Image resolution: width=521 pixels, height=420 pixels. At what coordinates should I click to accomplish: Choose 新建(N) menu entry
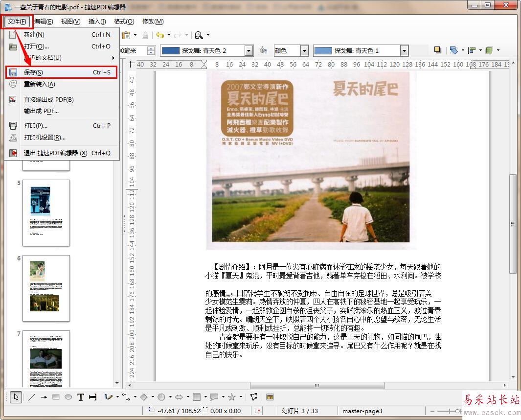(62, 35)
